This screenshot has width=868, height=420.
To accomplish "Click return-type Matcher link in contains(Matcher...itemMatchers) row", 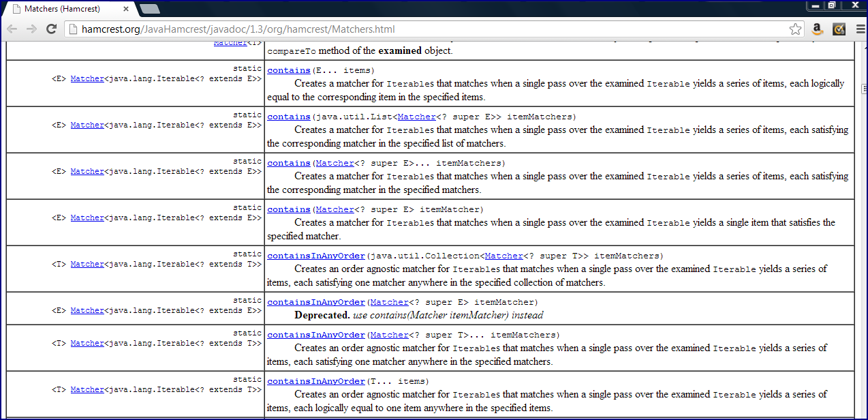I will point(87,171).
